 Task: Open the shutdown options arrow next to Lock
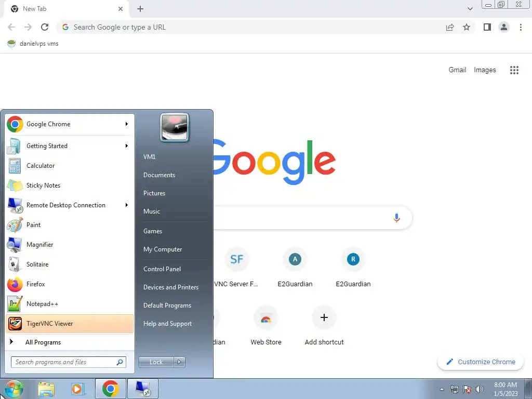[179, 362]
